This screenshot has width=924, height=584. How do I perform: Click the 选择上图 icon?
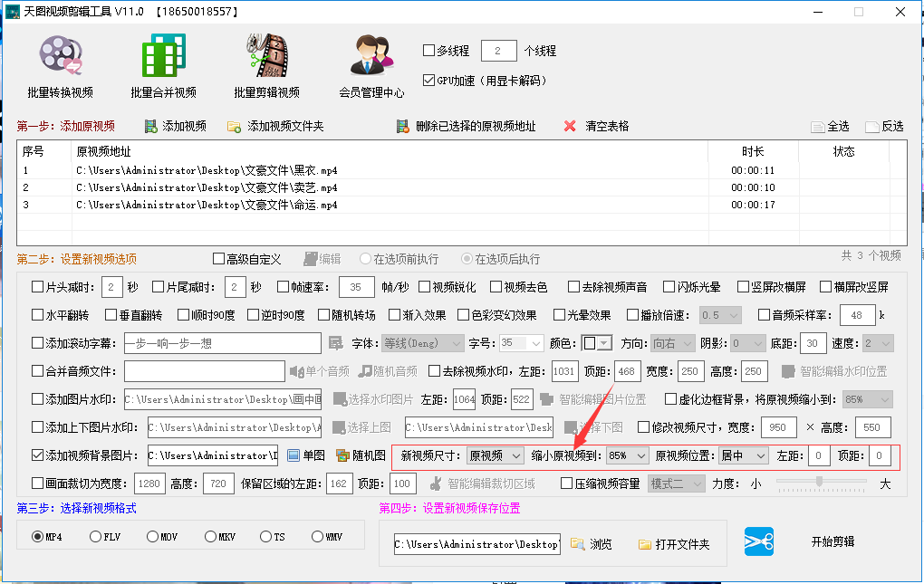(339, 427)
